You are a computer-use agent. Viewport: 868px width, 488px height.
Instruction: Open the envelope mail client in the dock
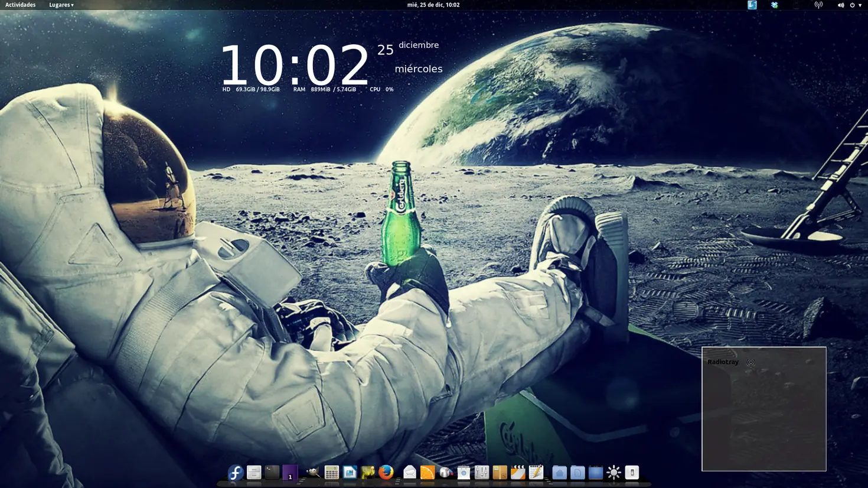click(409, 473)
